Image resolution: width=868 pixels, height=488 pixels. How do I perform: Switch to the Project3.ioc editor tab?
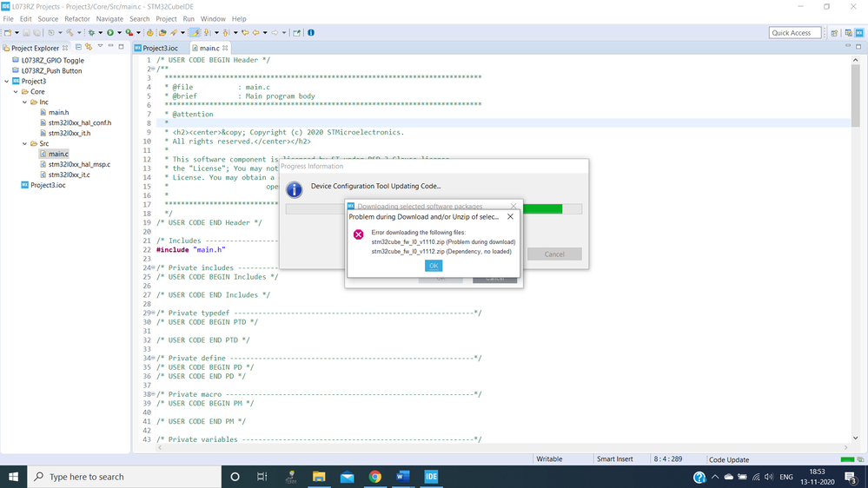tap(156, 48)
